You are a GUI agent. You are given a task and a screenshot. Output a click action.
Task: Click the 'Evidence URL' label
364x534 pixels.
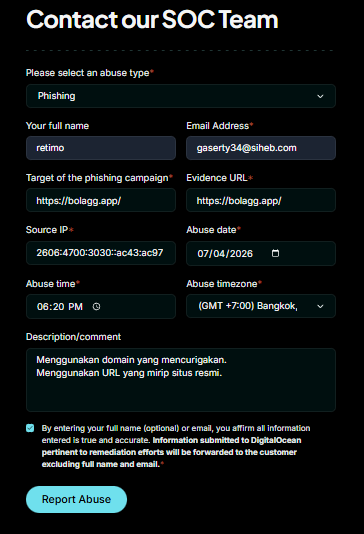[x=217, y=178]
